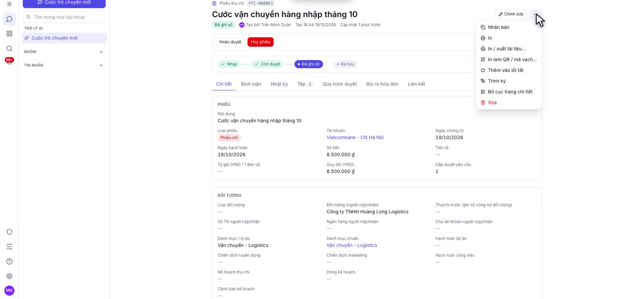Select the Chờ duyệt status step
The width and height of the screenshot is (644, 299).
(267, 64)
